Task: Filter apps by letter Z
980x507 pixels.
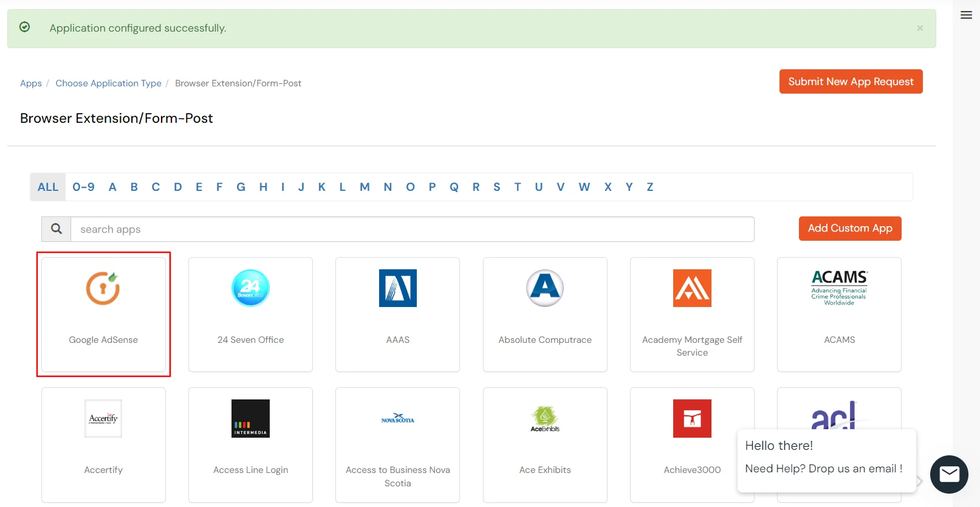Action: click(x=650, y=187)
